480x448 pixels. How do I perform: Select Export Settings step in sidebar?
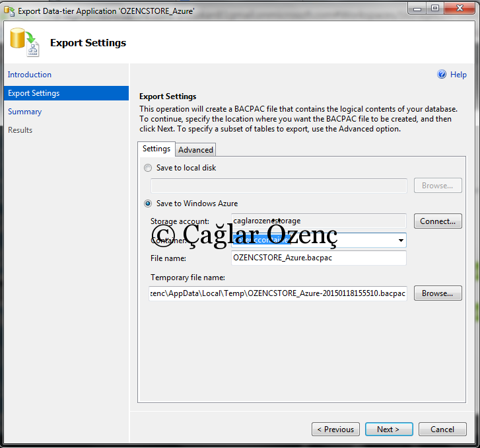click(x=67, y=93)
